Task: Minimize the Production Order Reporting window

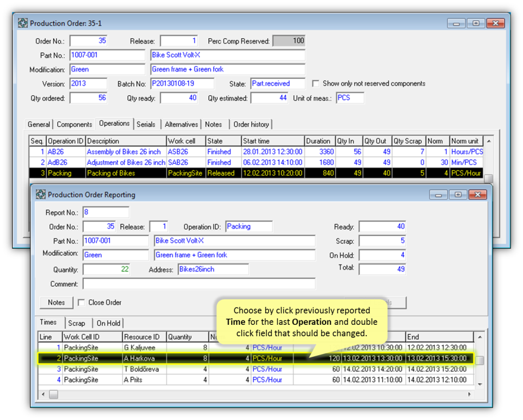Action: pos(438,195)
